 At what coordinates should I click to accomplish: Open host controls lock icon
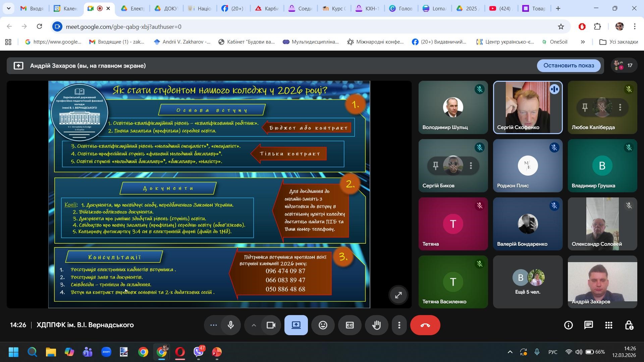point(629,325)
